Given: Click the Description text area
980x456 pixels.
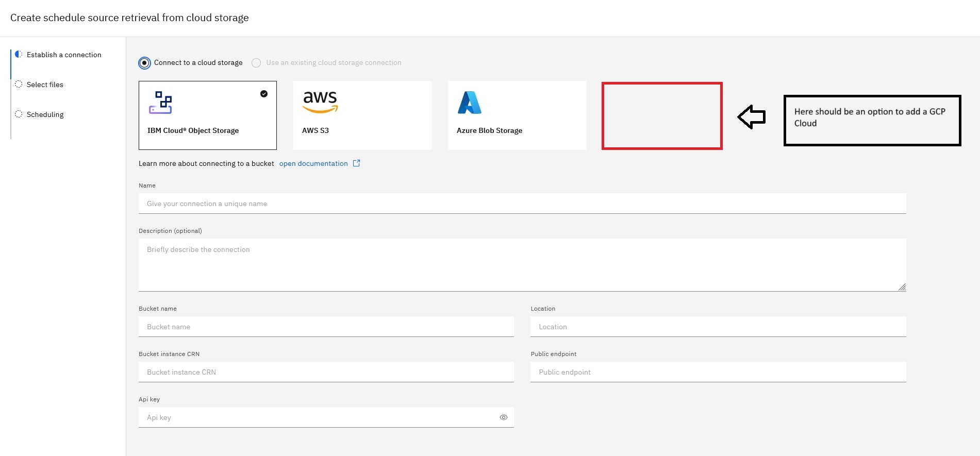Looking at the screenshot, I should tap(522, 265).
